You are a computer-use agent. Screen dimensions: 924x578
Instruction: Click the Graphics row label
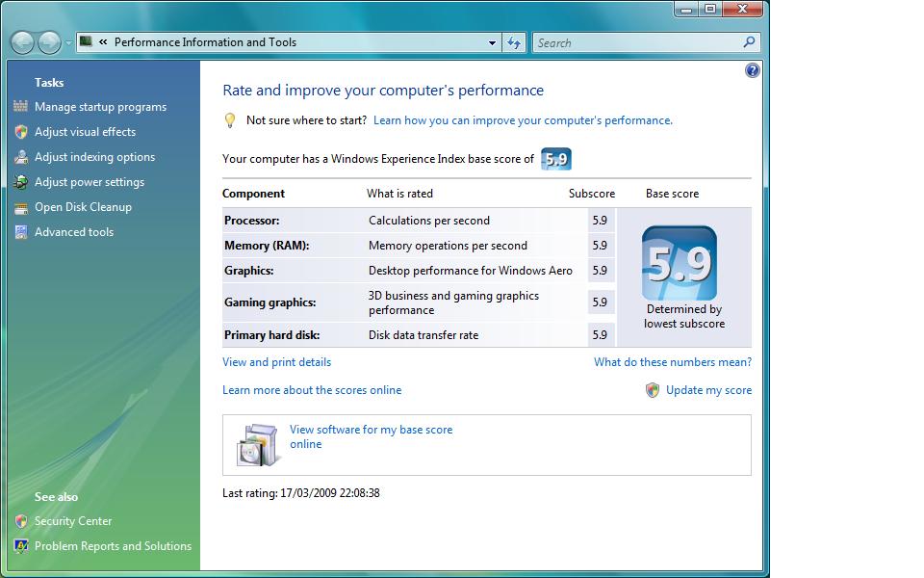pos(248,271)
